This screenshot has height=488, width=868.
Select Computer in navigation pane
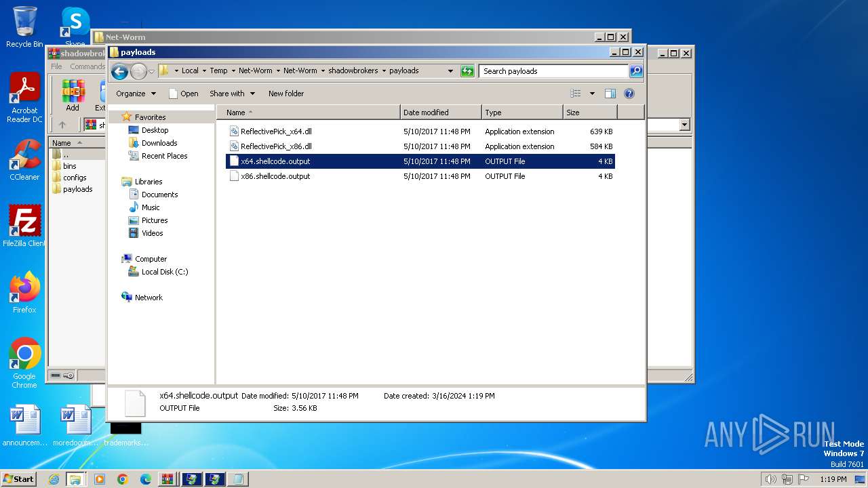pos(151,259)
